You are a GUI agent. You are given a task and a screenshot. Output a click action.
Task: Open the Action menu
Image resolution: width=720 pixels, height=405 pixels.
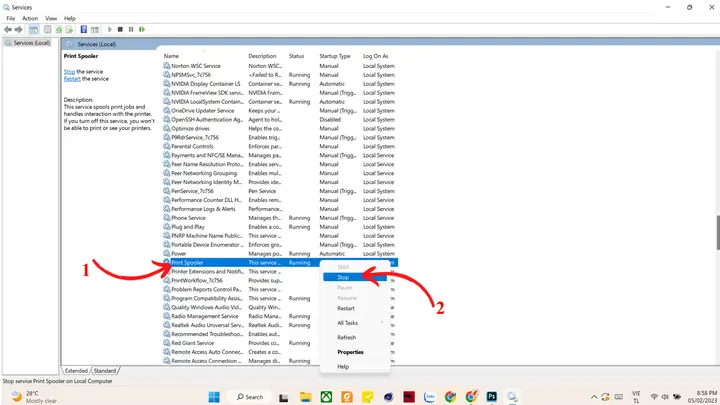(30, 18)
